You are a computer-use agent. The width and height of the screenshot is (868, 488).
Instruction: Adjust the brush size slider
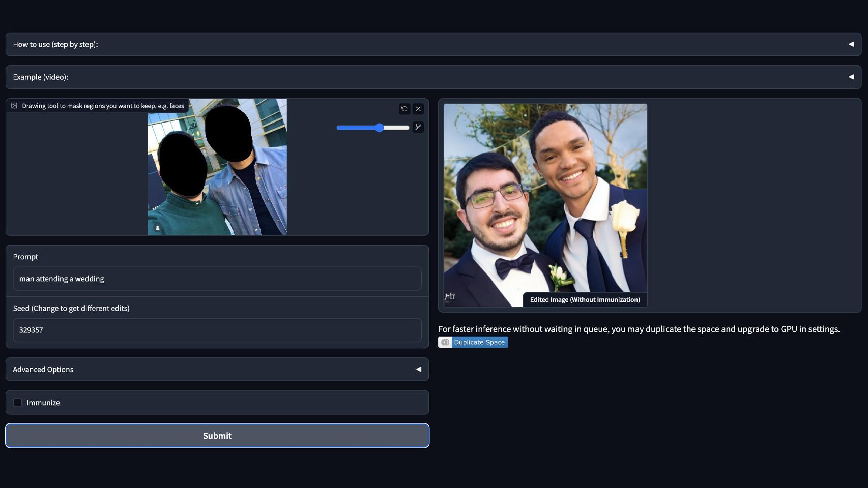[379, 128]
